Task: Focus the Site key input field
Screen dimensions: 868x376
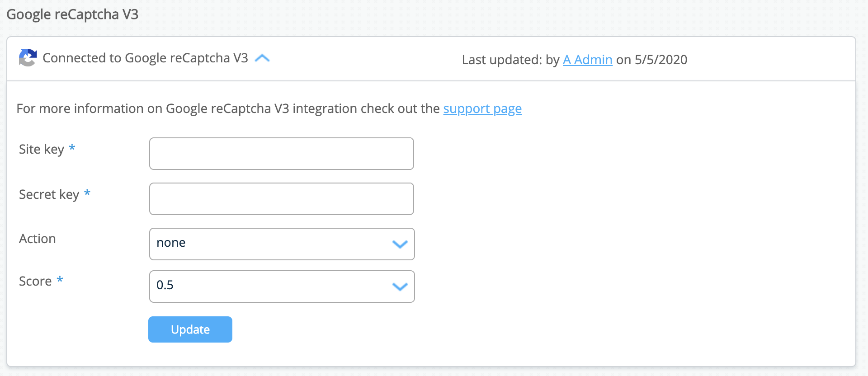Action: pyautogui.click(x=281, y=154)
